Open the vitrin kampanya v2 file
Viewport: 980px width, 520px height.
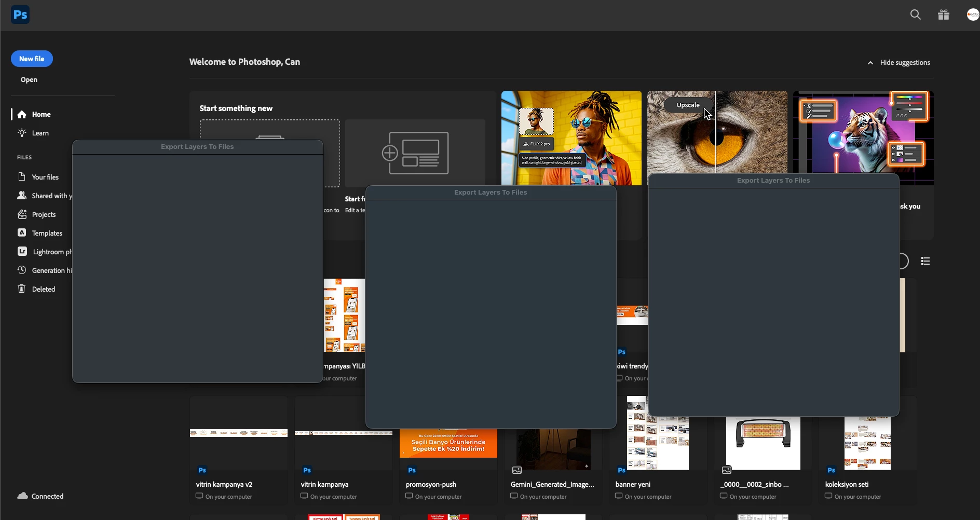(239, 450)
